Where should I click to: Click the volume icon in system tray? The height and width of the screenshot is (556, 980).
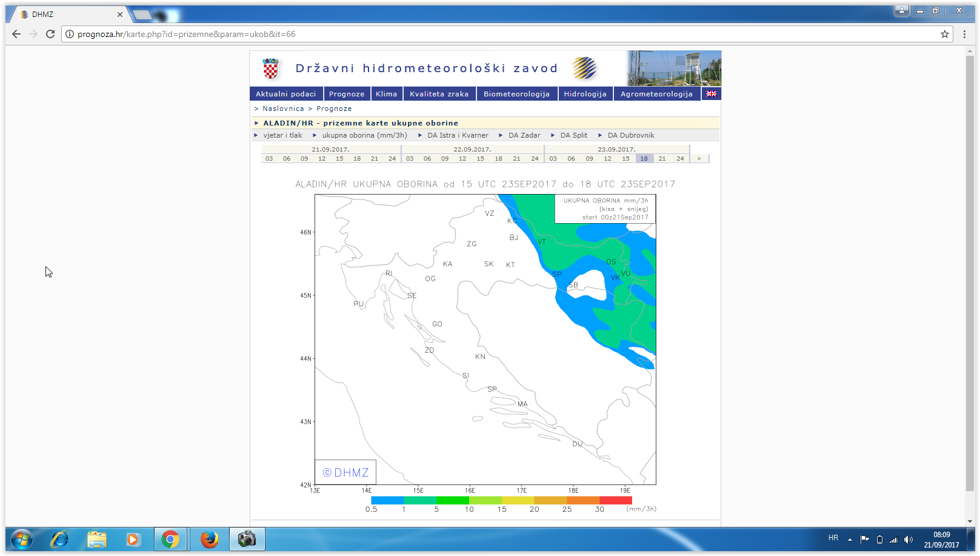908,540
